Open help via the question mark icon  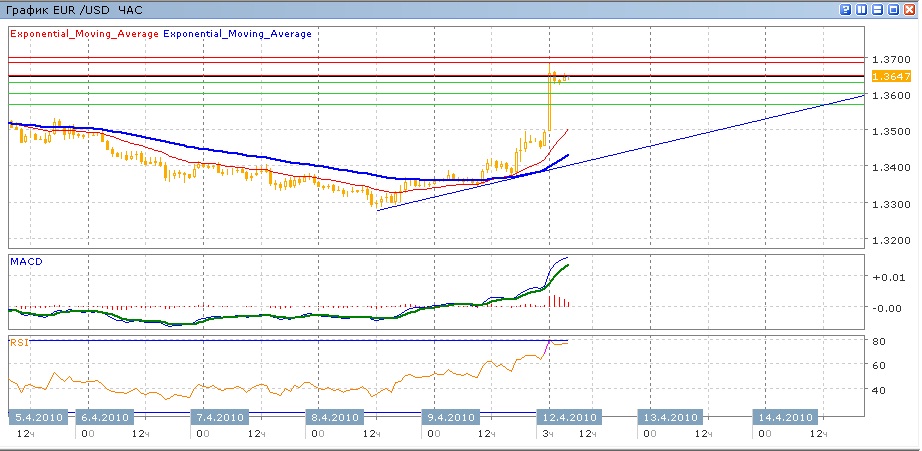click(846, 9)
